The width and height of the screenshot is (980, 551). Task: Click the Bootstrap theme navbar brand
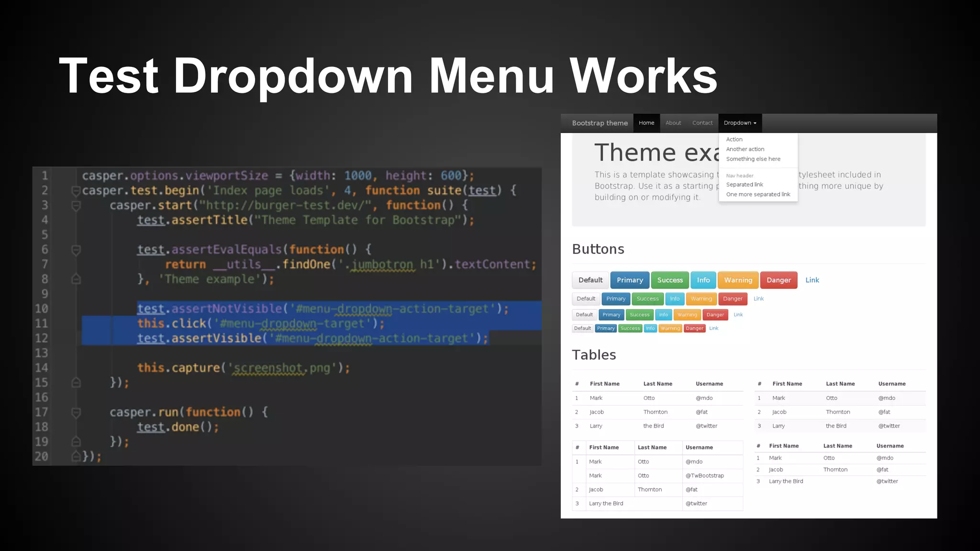pyautogui.click(x=600, y=123)
